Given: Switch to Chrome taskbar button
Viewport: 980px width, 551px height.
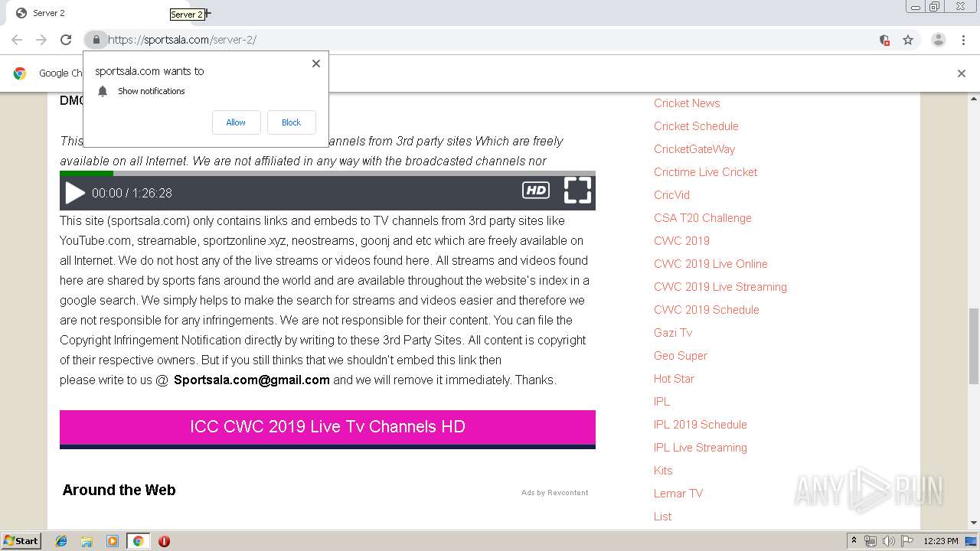Looking at the screenshot, I should coord(138,541).
